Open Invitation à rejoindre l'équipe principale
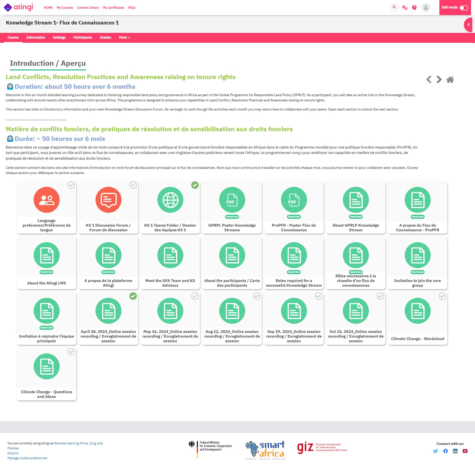 point(47,319)
